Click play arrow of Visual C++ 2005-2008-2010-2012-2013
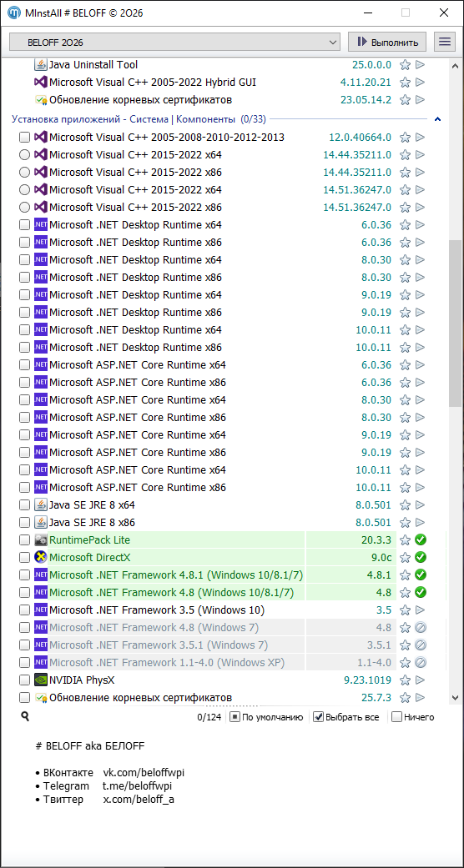This screenshot has width=464, height=868. coord(421,138)
